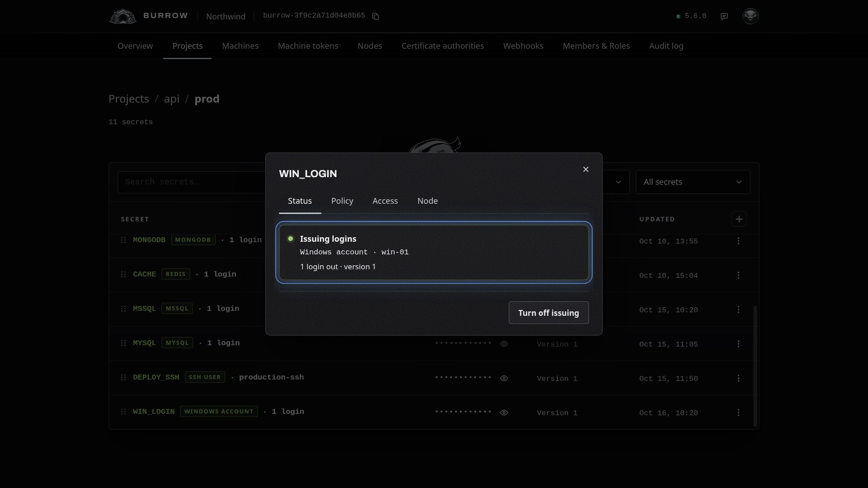868x488 pixels.
Task: Grab drag handle of MSSQL row
Action: pos(123,309)
